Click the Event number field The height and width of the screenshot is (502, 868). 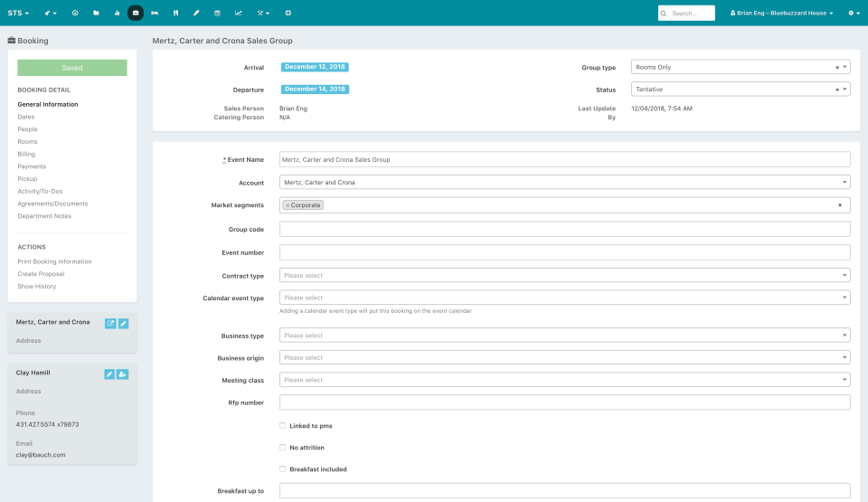pyautogui.click(x=564, y=252)
